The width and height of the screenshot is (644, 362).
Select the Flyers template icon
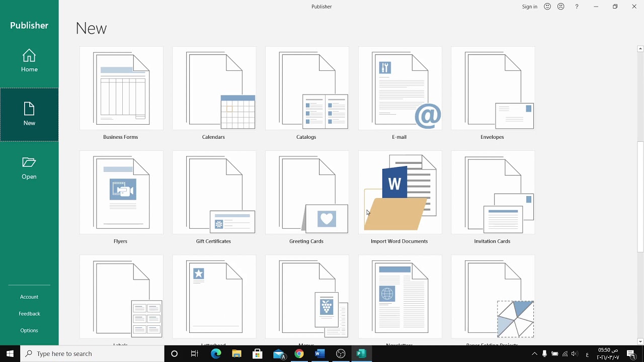(x=121, y=193)
